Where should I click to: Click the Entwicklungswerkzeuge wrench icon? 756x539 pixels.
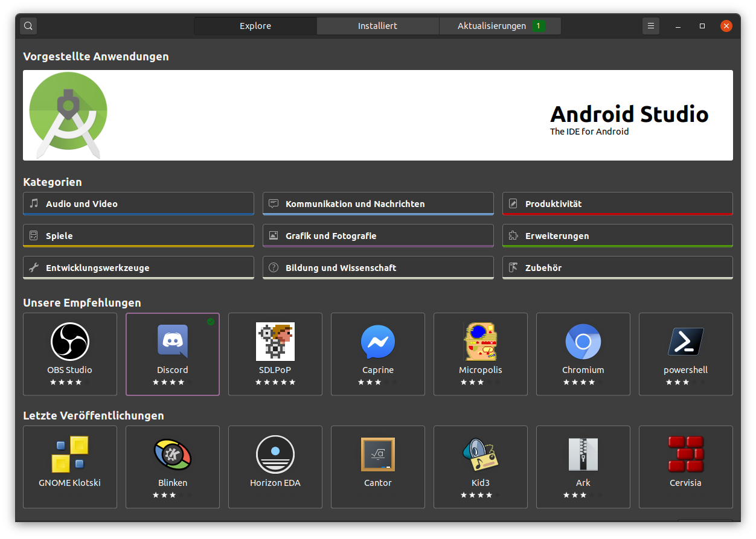34,267
